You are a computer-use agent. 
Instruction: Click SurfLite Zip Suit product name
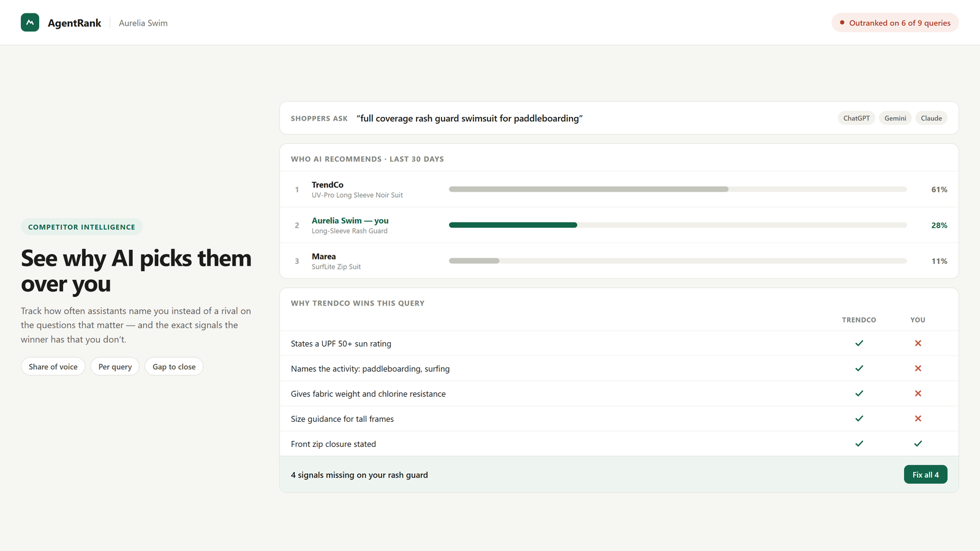336,267
